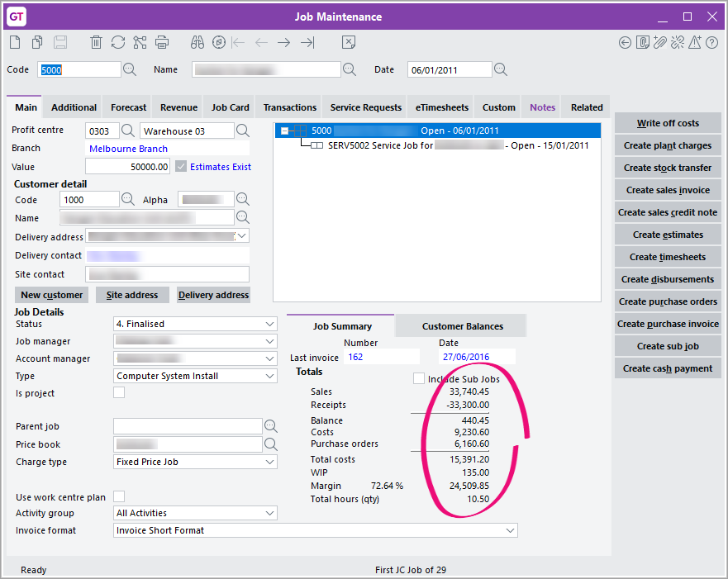Tick the Is project checkbox
The image size is (728, 579).
119,393
